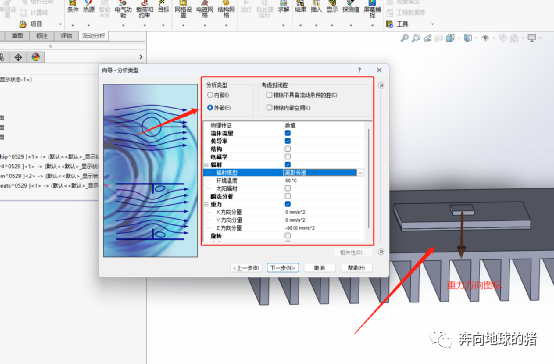
Task: Click the 取消 cancel button
Action: 319,268
